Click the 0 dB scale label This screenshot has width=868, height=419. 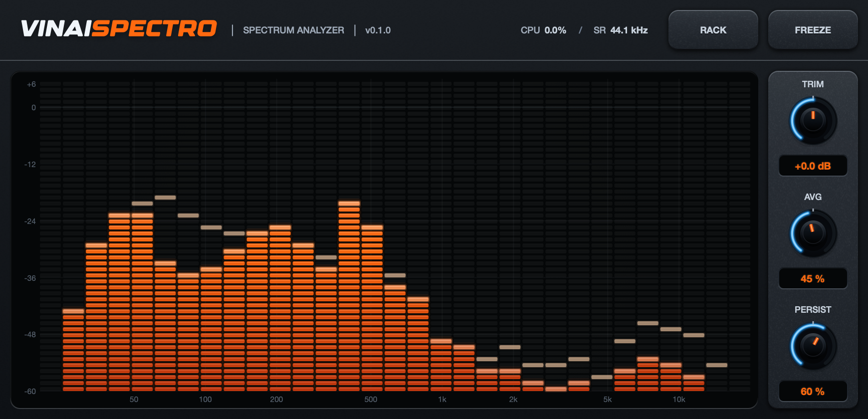point(33,108)
